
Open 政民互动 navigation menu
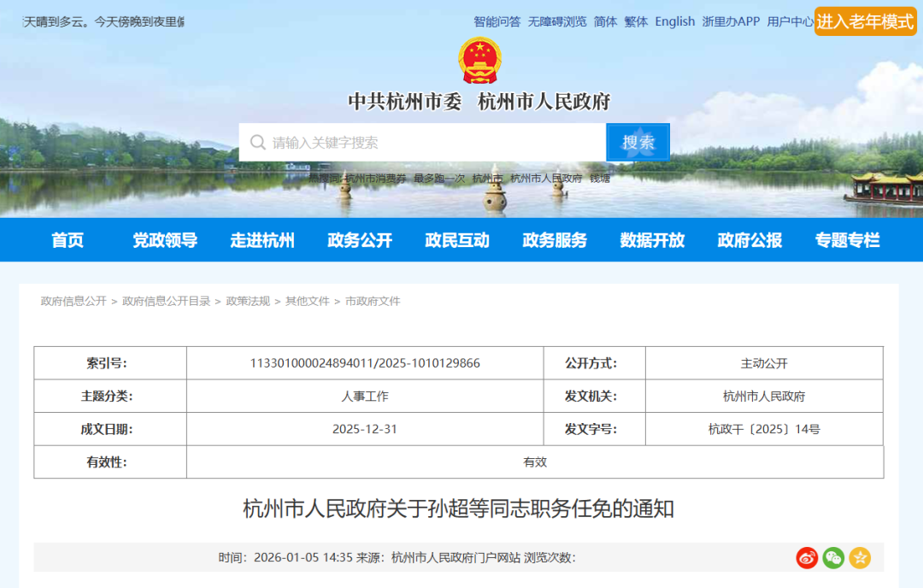pyautogui.click(x=456, y=240)
